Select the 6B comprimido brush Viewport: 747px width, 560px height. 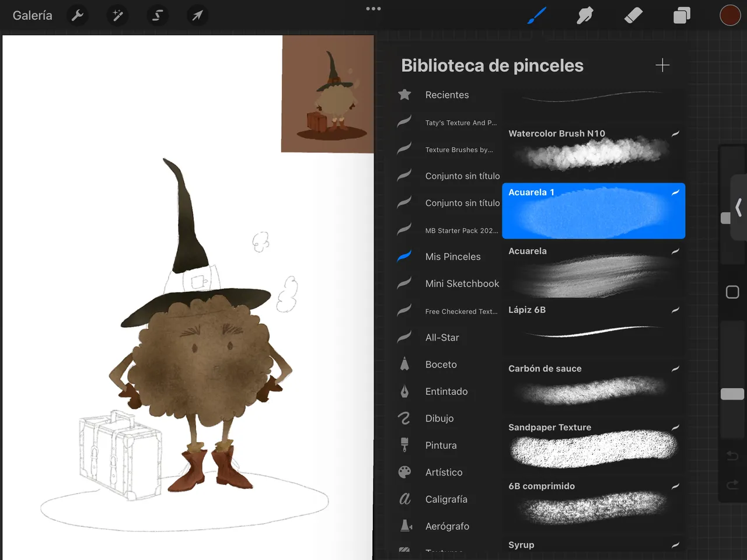coord(594,505)
